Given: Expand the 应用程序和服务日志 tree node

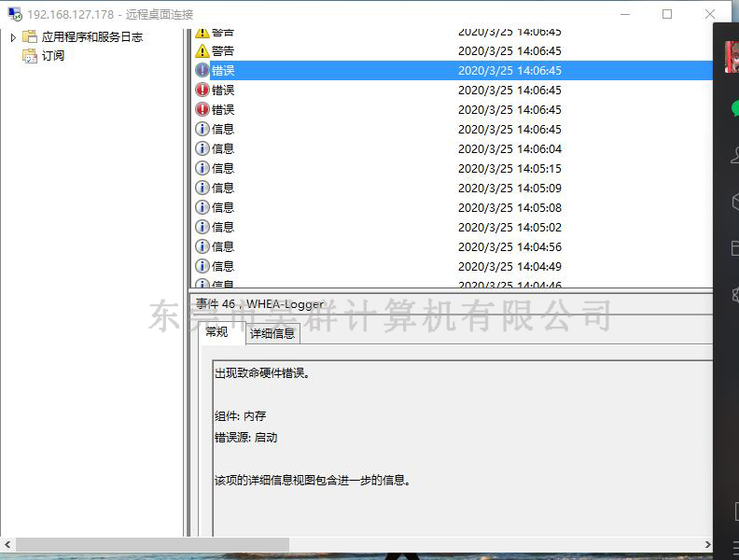Looking at the screenshot, I should tap(13, 37).
